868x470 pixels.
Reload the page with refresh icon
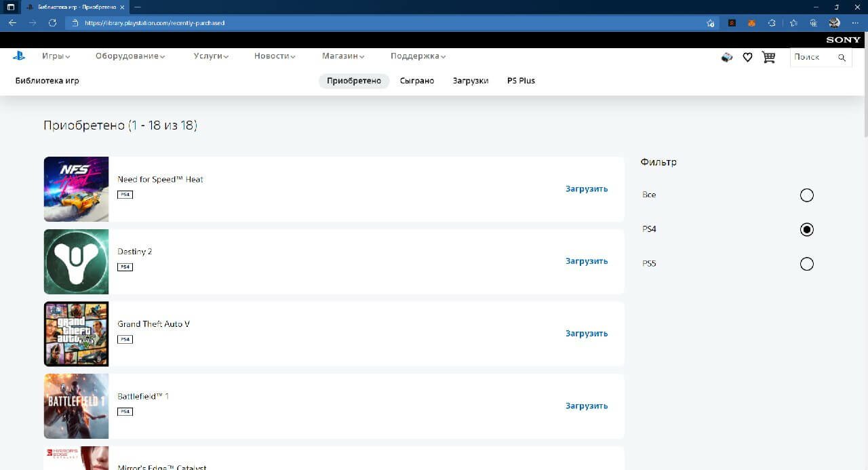point(52,22)
